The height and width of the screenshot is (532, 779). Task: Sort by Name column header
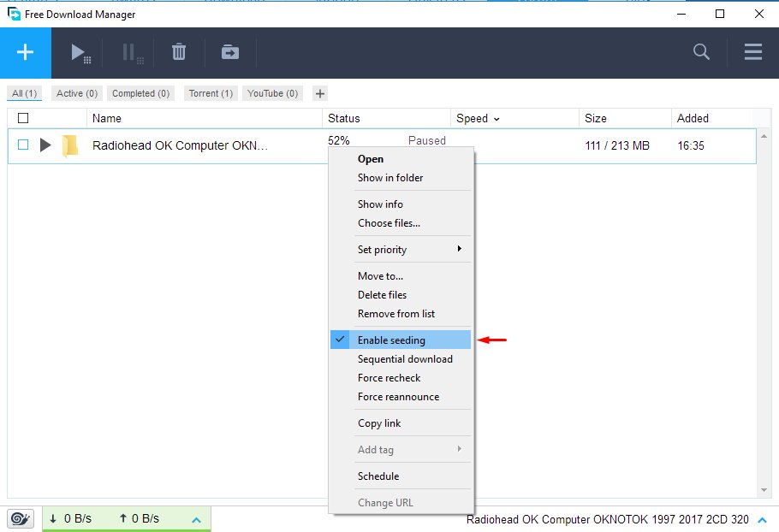(x=205, y=119)
